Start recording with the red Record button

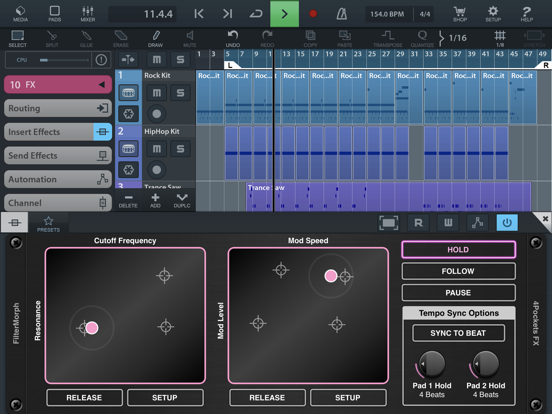pos(313,14)
